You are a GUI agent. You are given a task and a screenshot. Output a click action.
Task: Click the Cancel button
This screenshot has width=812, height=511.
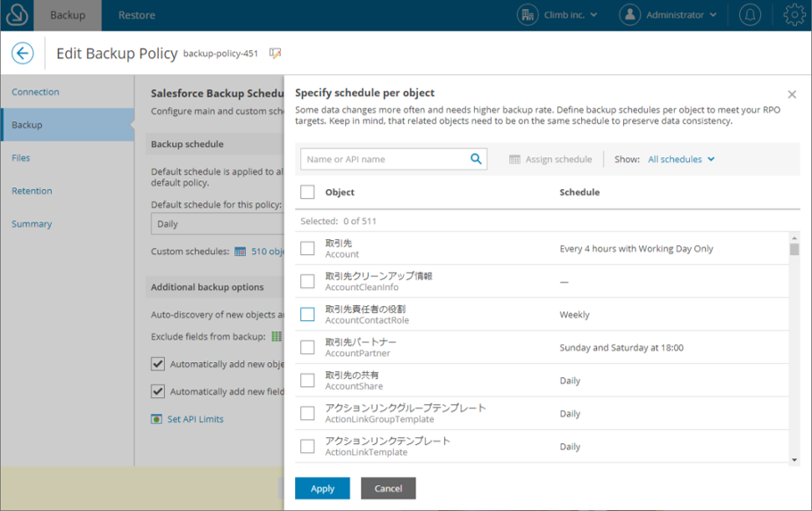pos(389,488)
